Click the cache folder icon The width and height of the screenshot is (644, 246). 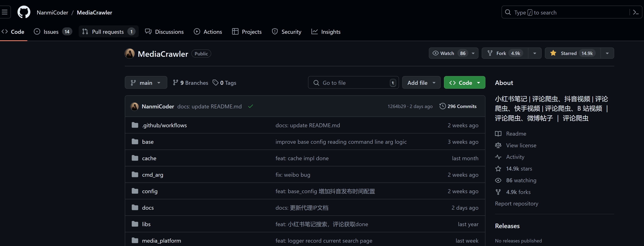[135, 158]
